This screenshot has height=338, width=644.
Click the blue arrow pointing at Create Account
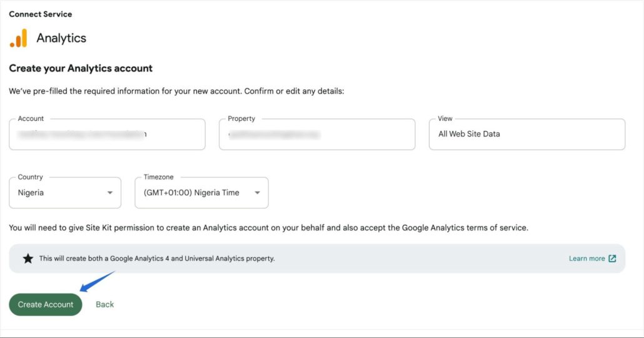[98, 281]
